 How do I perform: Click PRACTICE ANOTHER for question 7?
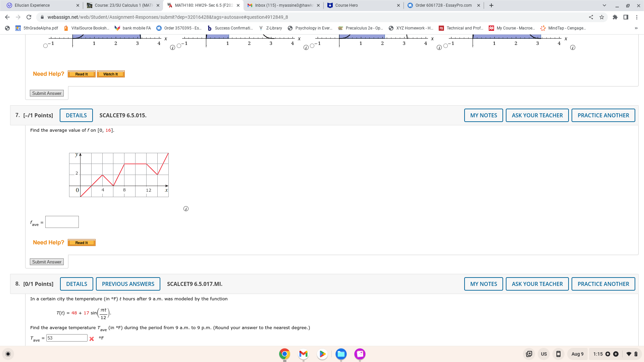tap(603, 115)
